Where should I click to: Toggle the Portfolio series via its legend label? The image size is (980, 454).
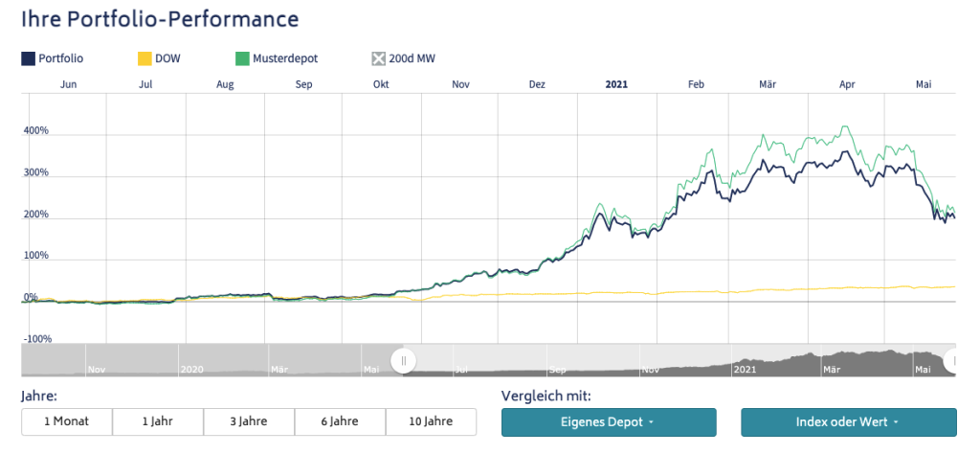[x=61, y=58]
